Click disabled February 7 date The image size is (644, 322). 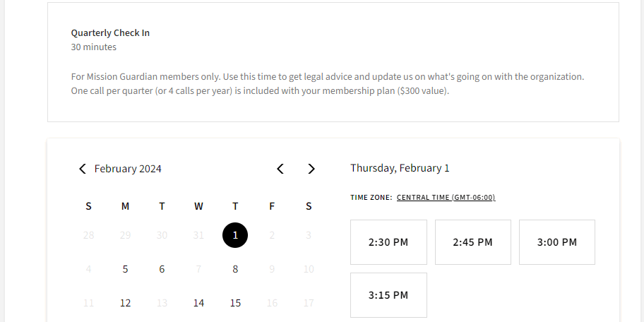(198, 269)
